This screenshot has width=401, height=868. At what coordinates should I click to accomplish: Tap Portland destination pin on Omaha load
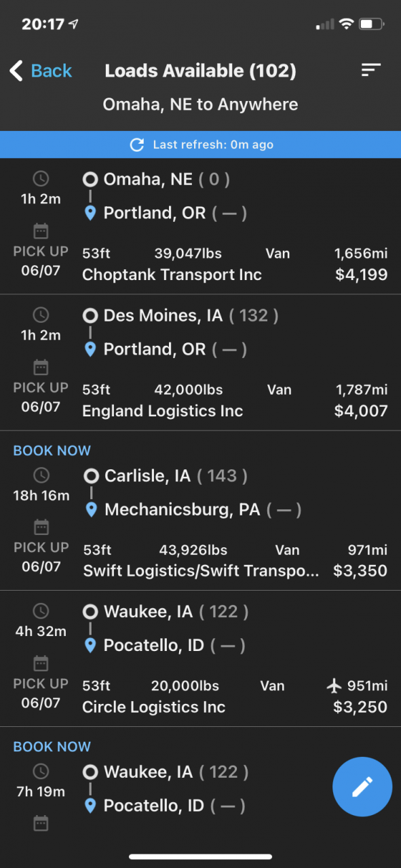coord(90,213)
